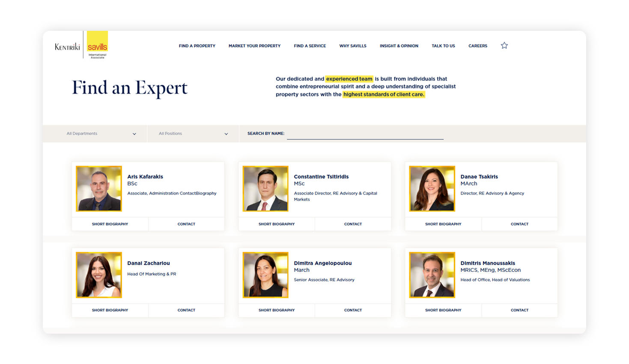Screen dimensions: 629x364
Task: Open contact details for Dimitris Manoussakis
Action: coord(519,310)
